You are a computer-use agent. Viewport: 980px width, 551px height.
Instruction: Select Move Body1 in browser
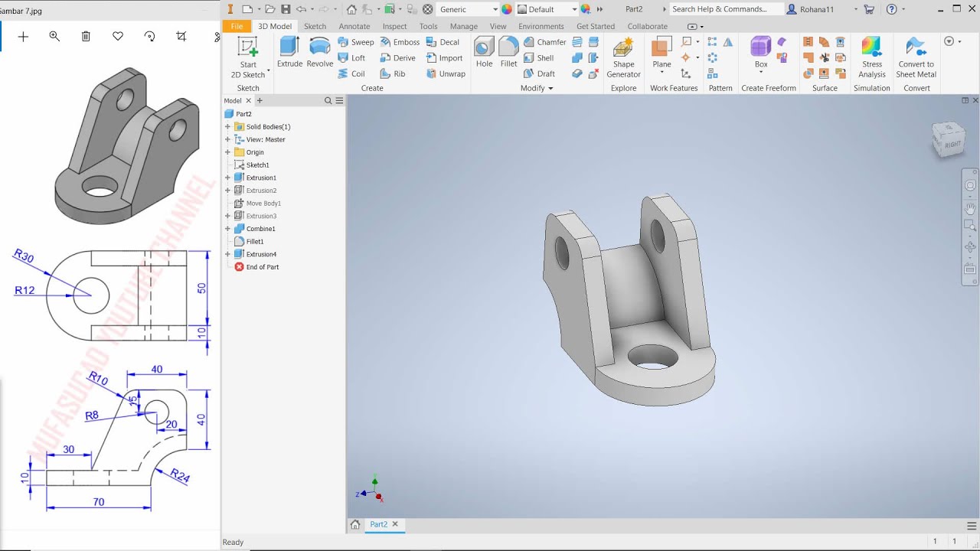pyautogui.click(x=263, y=204)
